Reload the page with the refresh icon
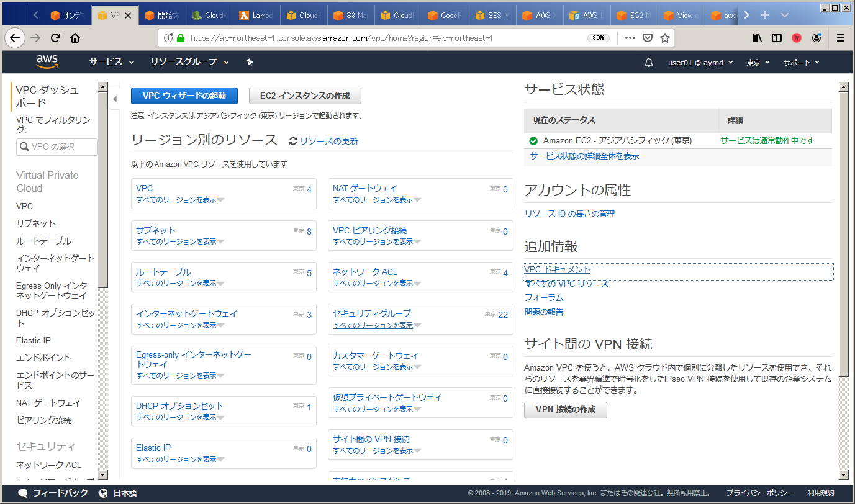Viewport: 855px width, 504px height. pyautogui.click(x=55, y=38)
